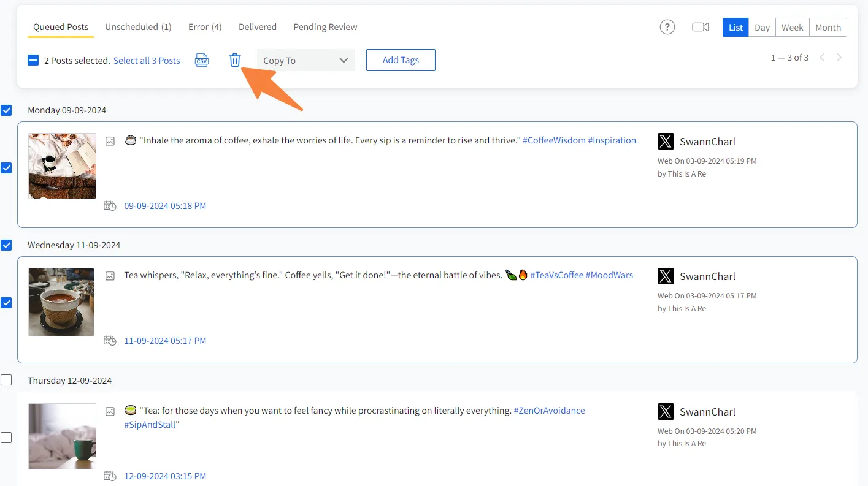Open the Error (4) tab
The width and height of the screenshot is (868, 486).
[x=205, y=27]
